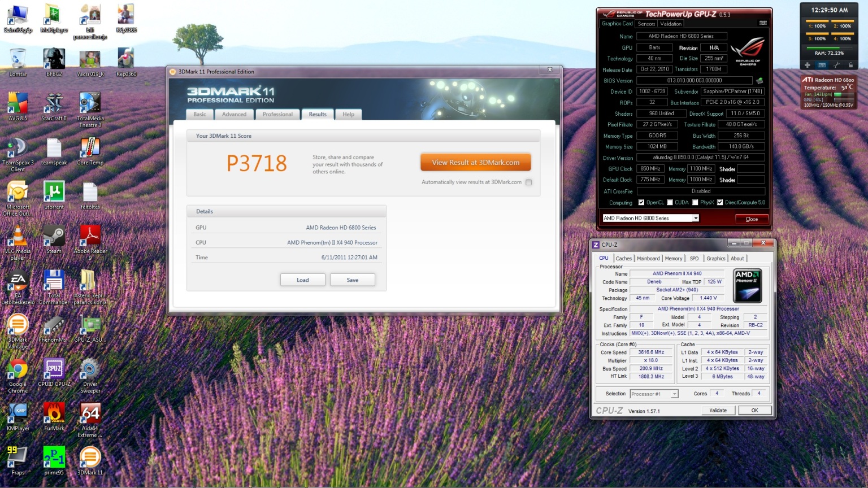
Task: Launch utorrent from the desktop
Action: [x=54, y=195]
